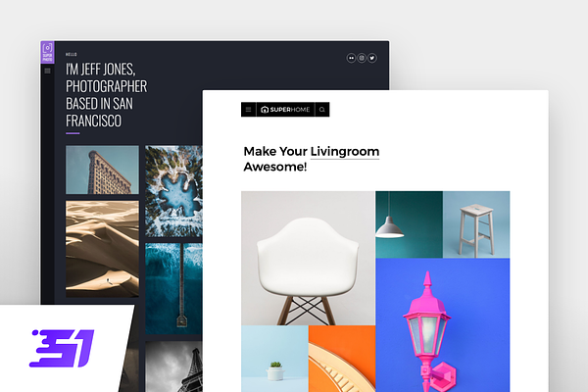Viewport: 588px width, 392px height.
Task: Open the pink wall lantern image
Action: pos(443,325)
